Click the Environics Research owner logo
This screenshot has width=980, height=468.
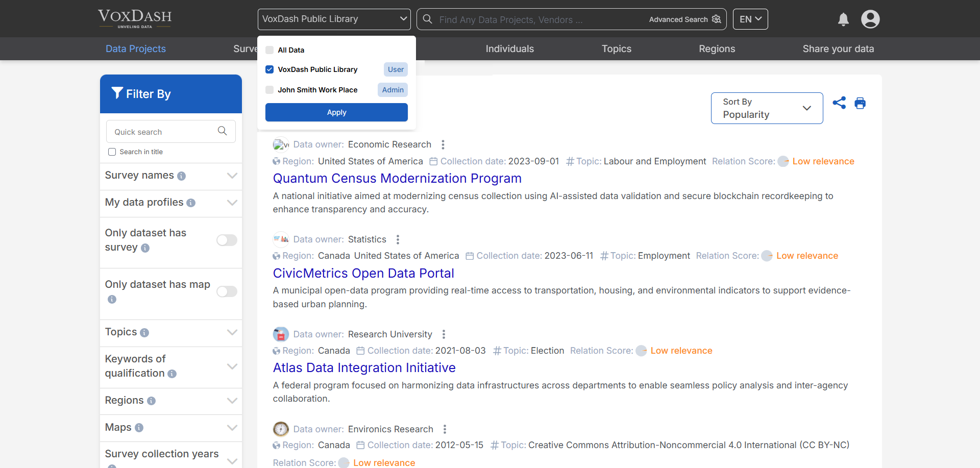[x=281, y=429]
